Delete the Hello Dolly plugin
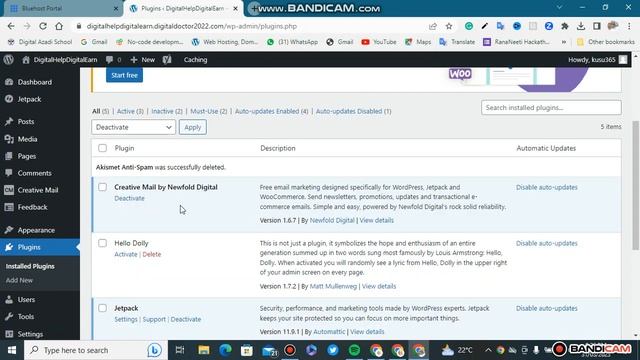640x360 pixels. click(152, 254)
